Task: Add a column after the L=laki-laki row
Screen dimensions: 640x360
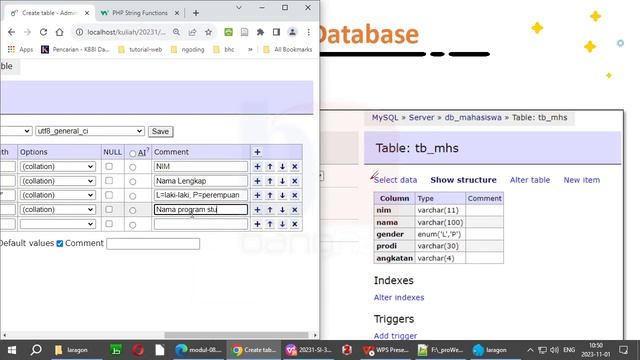Action: [257, 195]
